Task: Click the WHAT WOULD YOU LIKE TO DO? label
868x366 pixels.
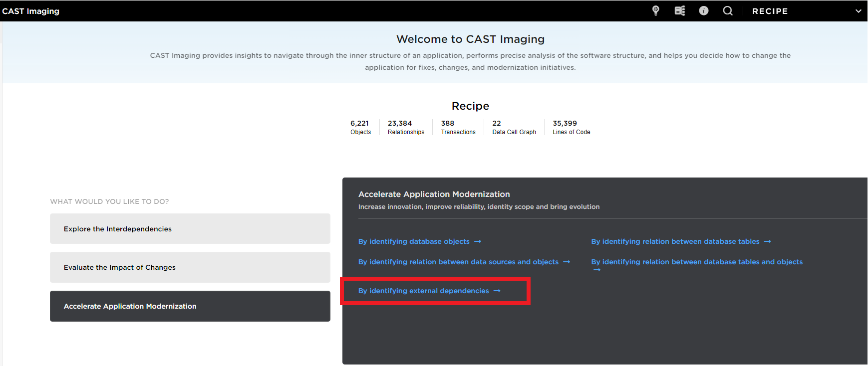Action: (109, 201)
